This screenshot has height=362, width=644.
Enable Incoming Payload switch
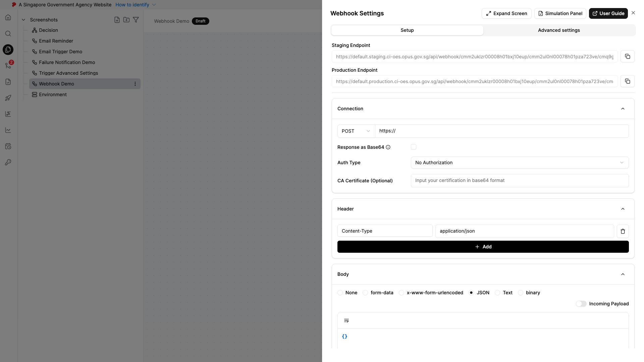click(581, 304)
